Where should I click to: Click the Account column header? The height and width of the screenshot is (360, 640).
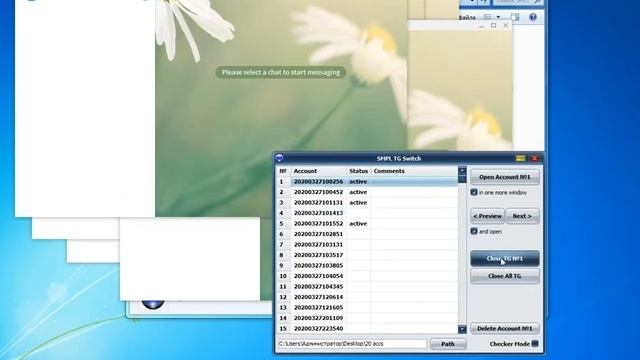(318, 171)
